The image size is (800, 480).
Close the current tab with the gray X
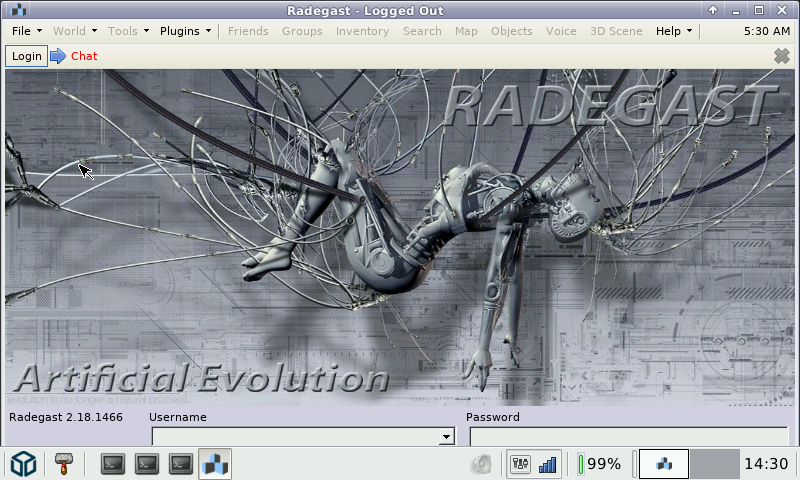tap(782, 56)
